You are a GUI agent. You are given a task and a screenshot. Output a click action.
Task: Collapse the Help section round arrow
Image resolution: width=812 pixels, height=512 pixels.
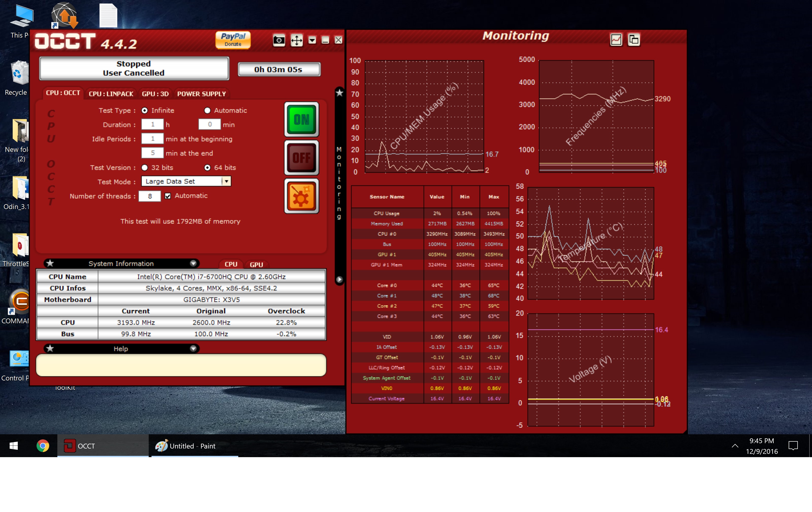tap(193, 348)
